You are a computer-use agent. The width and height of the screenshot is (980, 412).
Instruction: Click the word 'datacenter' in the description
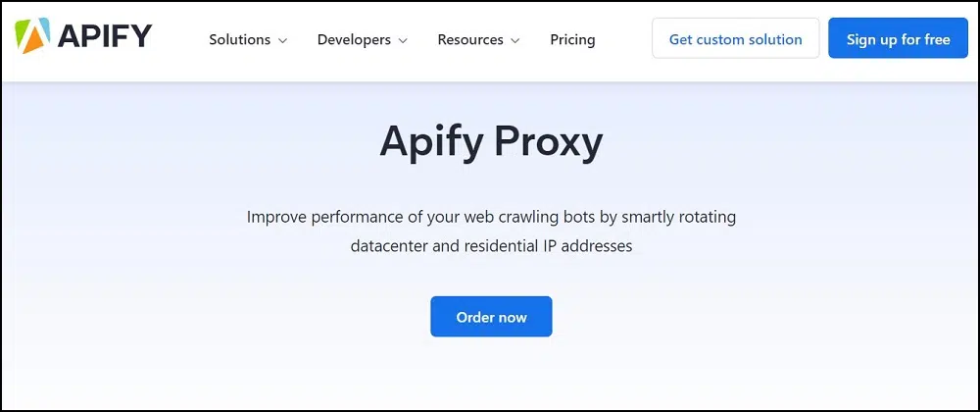click(389, 245)
